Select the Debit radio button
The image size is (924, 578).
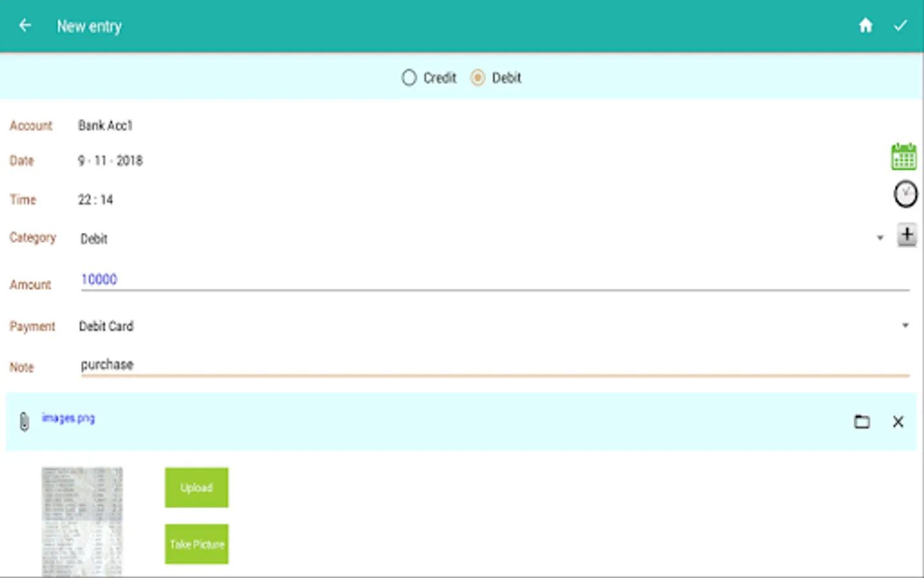(x=477, y=77)
